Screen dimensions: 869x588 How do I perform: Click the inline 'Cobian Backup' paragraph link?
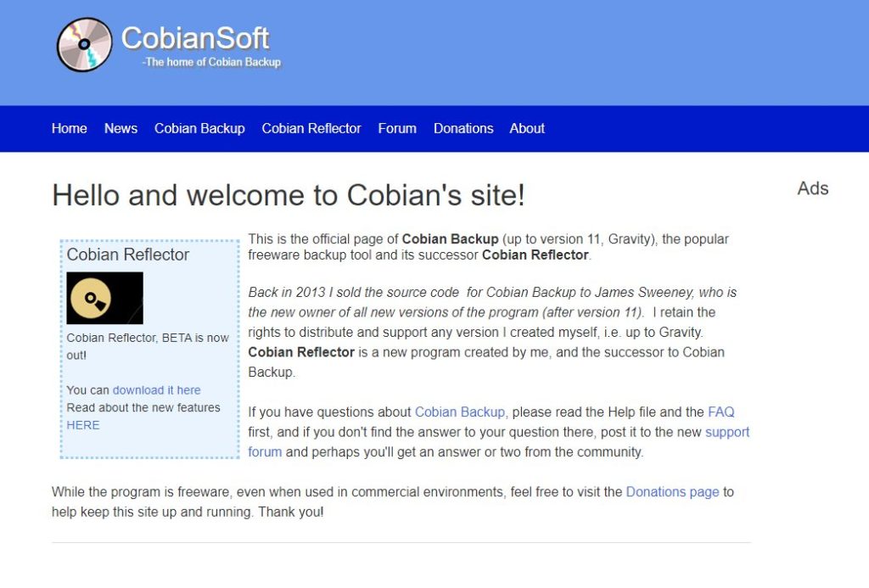(460, 412)
